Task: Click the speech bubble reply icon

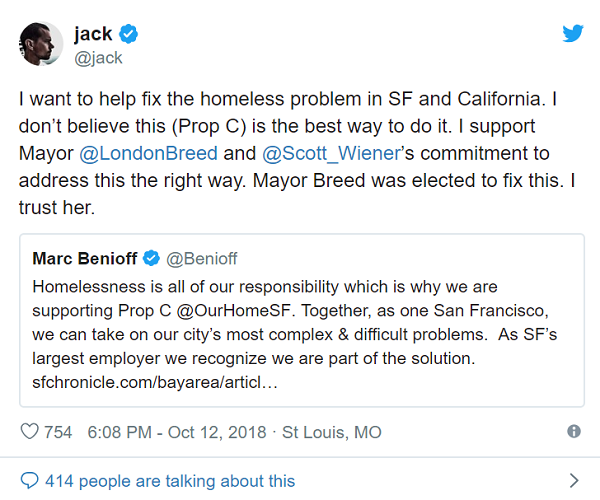Action: 30,481
